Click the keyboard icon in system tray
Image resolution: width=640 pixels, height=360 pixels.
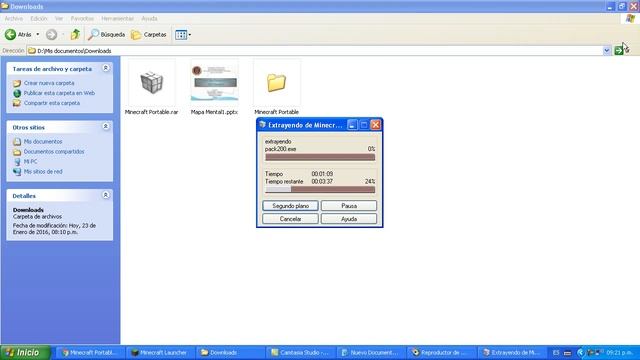[x=567, y=353]
